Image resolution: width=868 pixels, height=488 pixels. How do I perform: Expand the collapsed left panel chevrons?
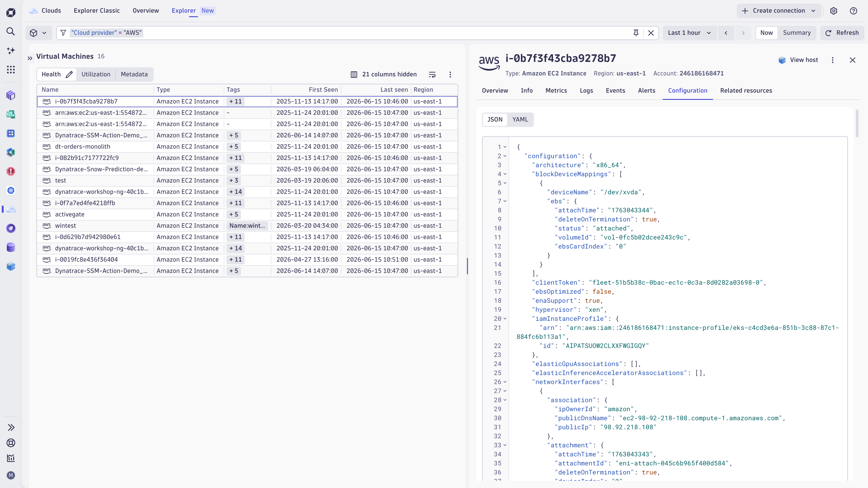[x=30, y=58]
